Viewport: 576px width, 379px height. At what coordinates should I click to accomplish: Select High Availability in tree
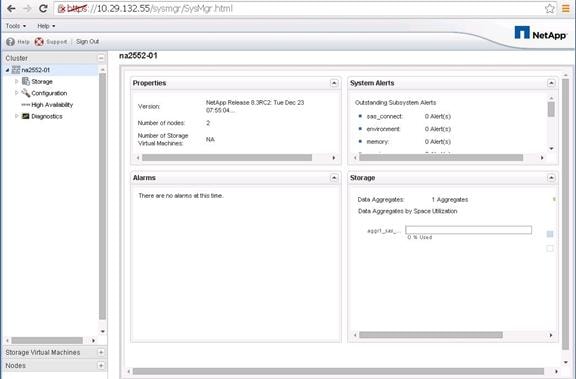click(x=52, y=105)
